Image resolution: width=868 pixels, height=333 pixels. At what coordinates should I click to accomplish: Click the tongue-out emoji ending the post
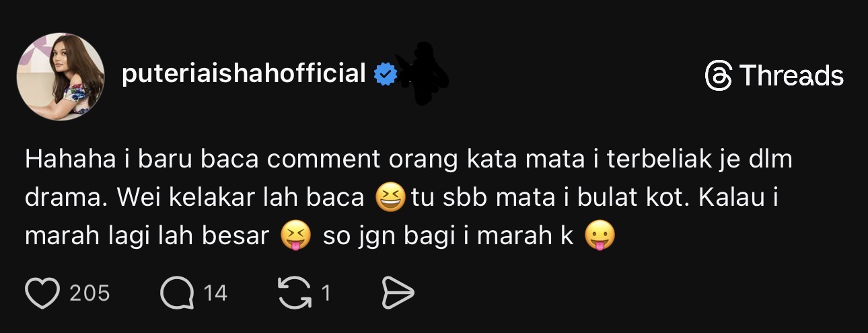tap(601, 237)
